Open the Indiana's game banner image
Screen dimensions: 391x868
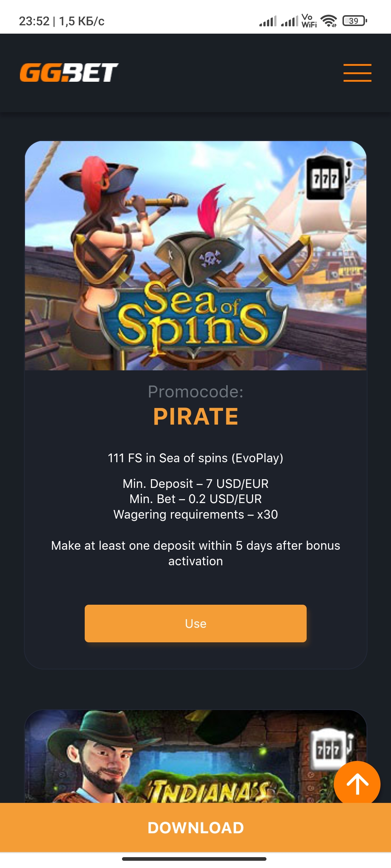tap(195, 756)
